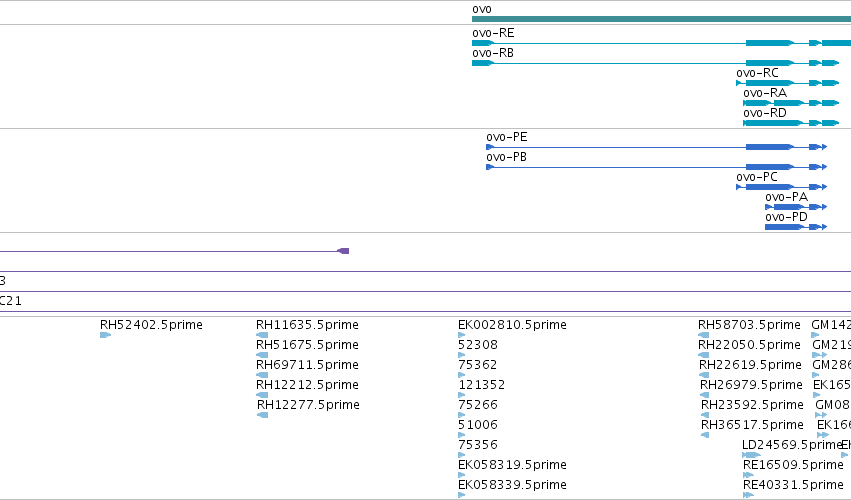Click the ovo-PE start arrow glyph
This screenshot has width=851, height=500.
pyautogui.click(x=490, y=147)
